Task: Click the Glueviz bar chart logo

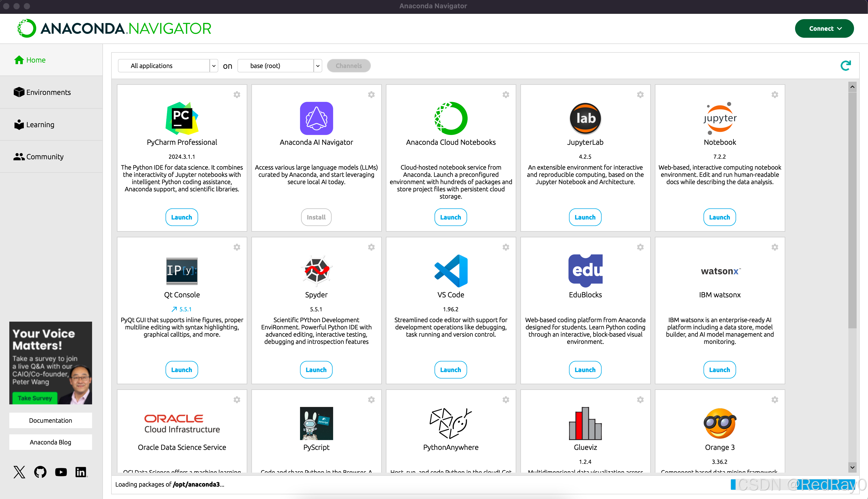Action: (585, 423)
